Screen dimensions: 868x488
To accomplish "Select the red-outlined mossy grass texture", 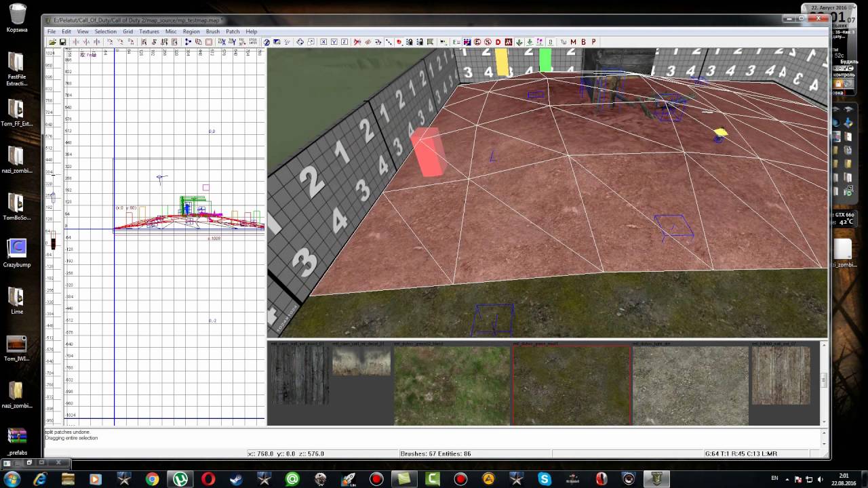I will coord(572,386).
